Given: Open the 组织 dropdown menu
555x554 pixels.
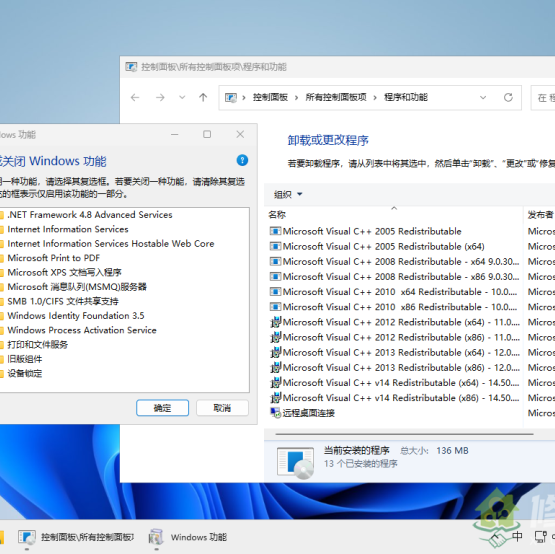Looking at the screenshot, I should (x=288, y=194).
